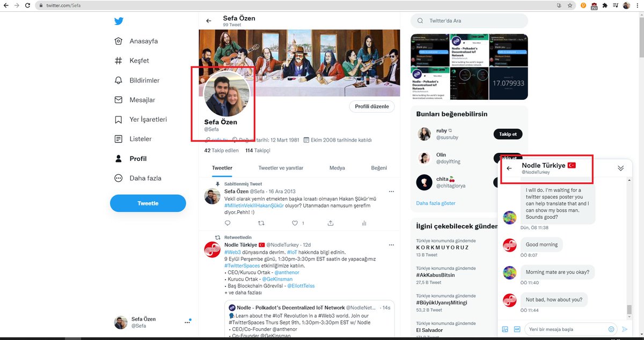Viewport: 644px width, 340px height.
Task: Open the 42 Takip edilen list
Action: pyautogui.click(x=222, y=151)
